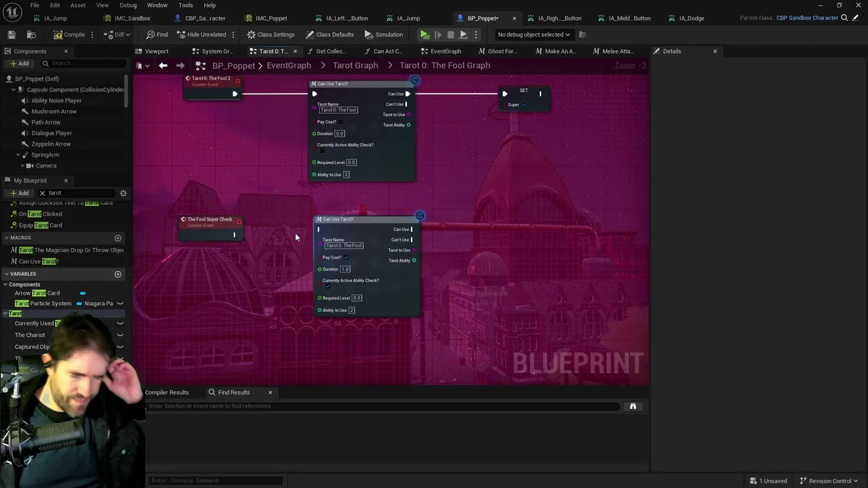Select Ability Noise Player component
This screenshot has width=868, height=488.
tap(56, 100)
